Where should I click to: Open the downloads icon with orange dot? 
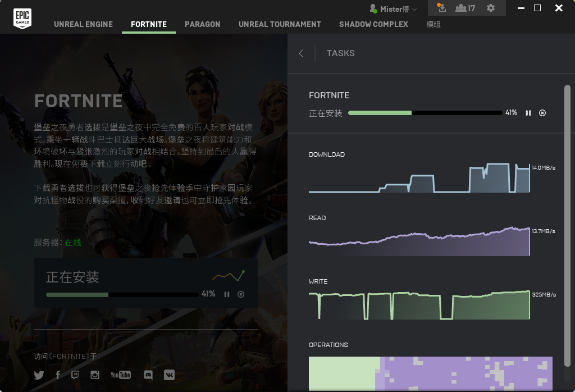[x=441, y=8]
